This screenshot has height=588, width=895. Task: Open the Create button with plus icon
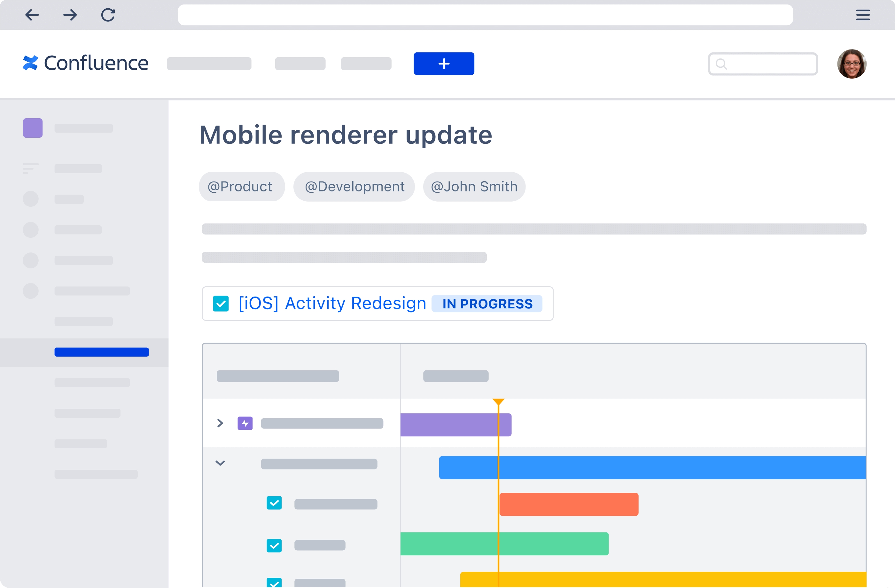(444, 64)
